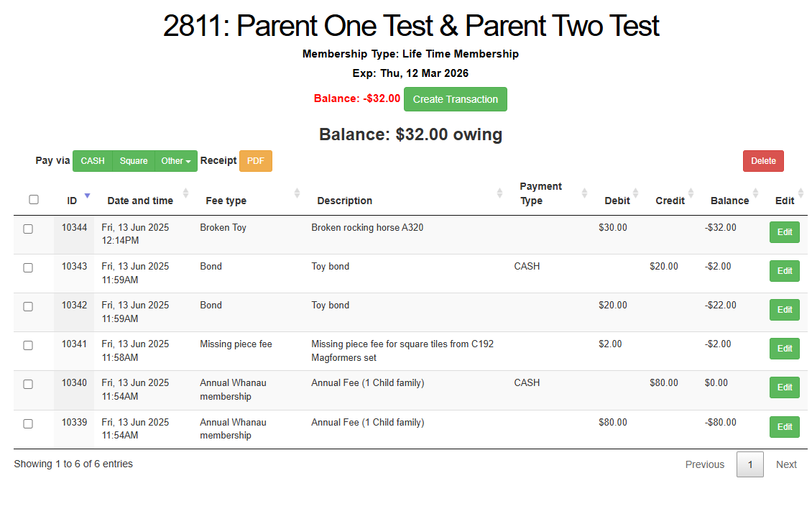
Task: Sort table by ID column arrow
Action: [87, 196]
